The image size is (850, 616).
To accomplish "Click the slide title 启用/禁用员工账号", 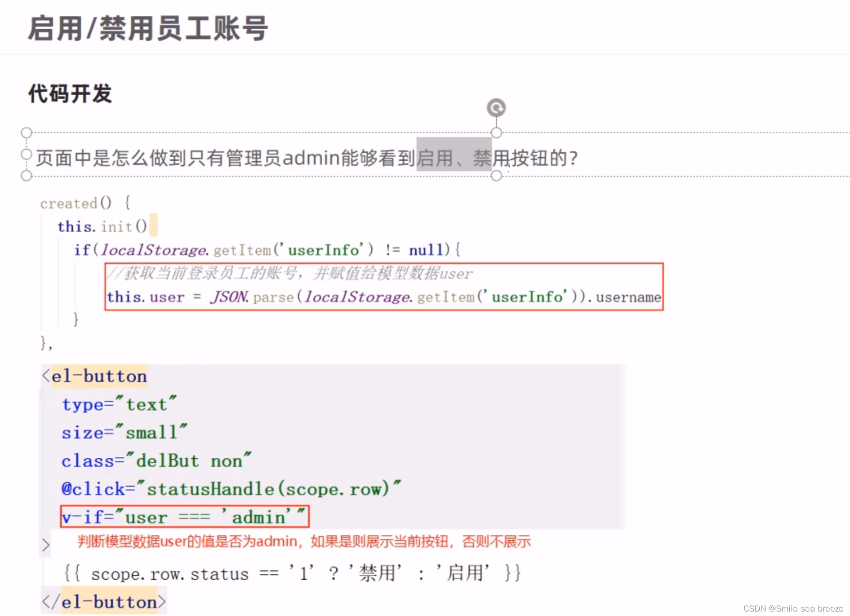I will (x=148, y=28).
